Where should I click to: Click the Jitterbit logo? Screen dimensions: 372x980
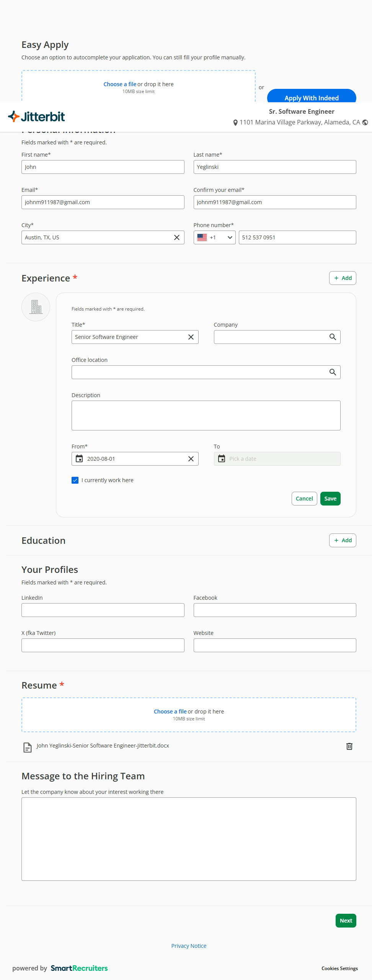(x=37, y=116)
